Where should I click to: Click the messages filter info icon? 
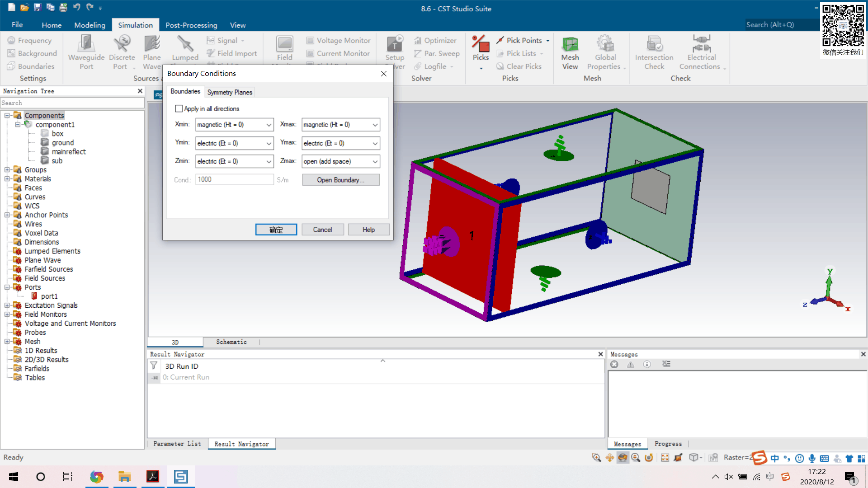tap(647, 364)
